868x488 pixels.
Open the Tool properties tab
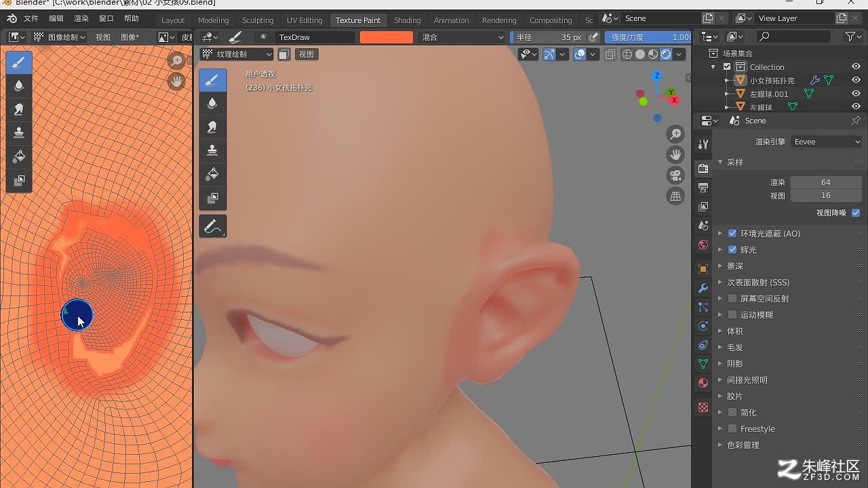click(x=703, y=144)
